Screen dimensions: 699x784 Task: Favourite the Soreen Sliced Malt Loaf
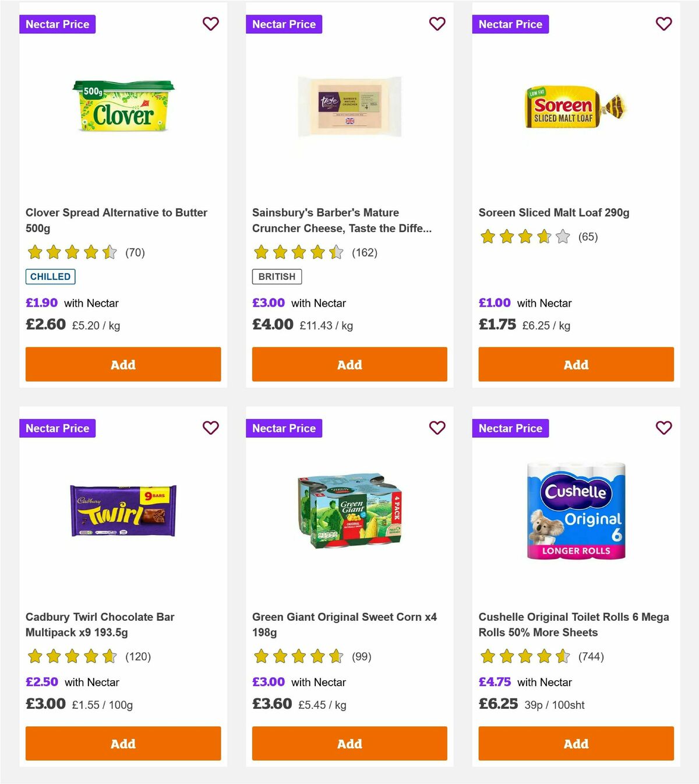663,24
